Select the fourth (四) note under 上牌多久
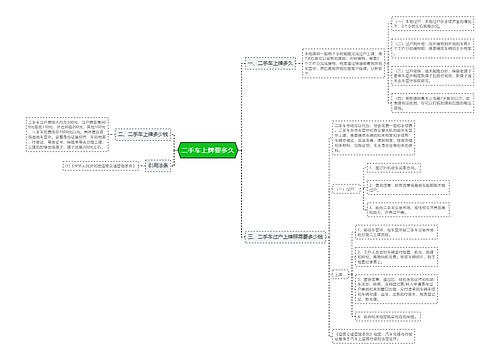 click(x=432, y=103)
